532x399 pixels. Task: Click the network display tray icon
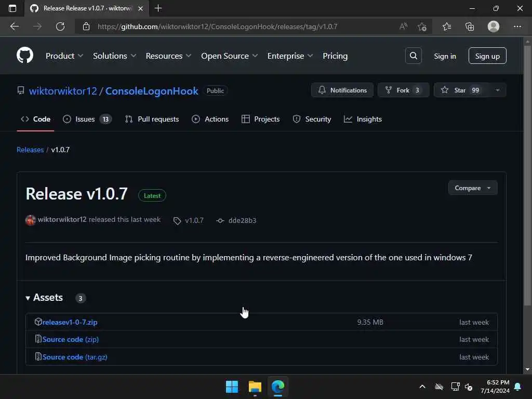coord(455,387)
